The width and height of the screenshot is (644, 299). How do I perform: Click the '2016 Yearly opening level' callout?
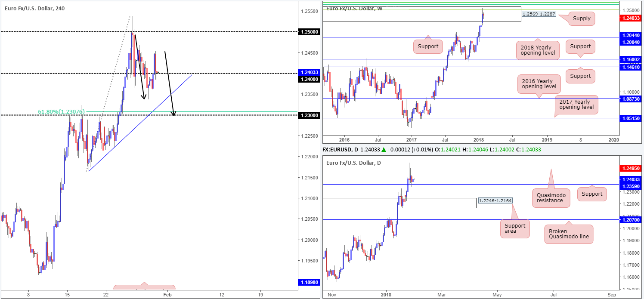coord(539,83)
